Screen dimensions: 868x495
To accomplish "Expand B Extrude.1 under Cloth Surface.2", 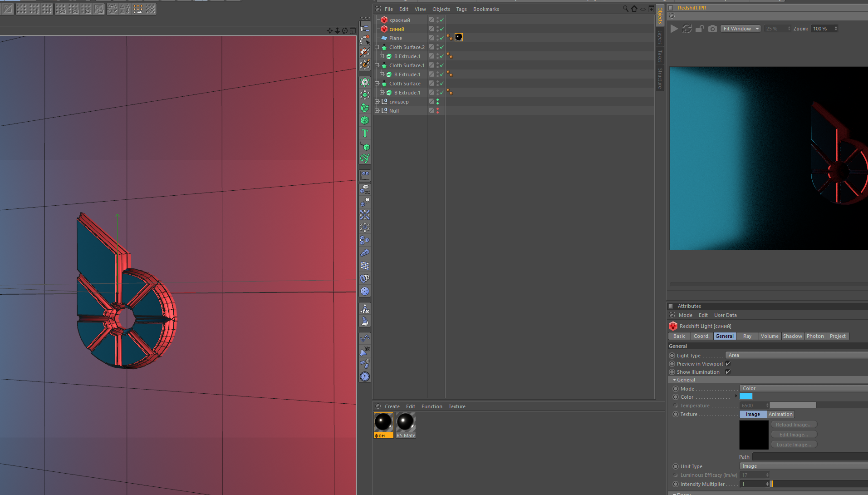I will click(x=382, y=56).
